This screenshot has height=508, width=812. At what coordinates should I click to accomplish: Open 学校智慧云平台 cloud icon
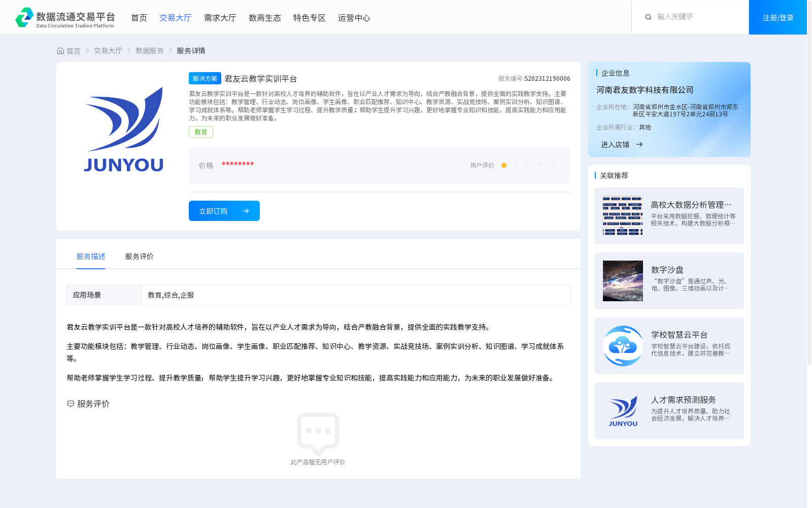pyautogui.click(x=623, y=346)
